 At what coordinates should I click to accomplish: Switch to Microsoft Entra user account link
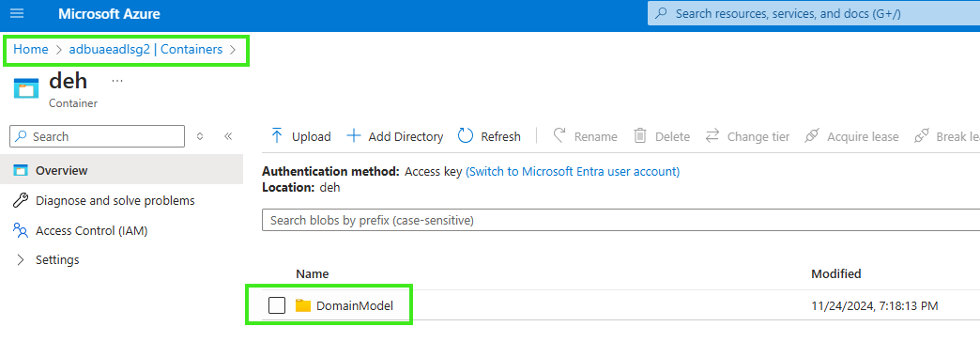pos(573,171)
